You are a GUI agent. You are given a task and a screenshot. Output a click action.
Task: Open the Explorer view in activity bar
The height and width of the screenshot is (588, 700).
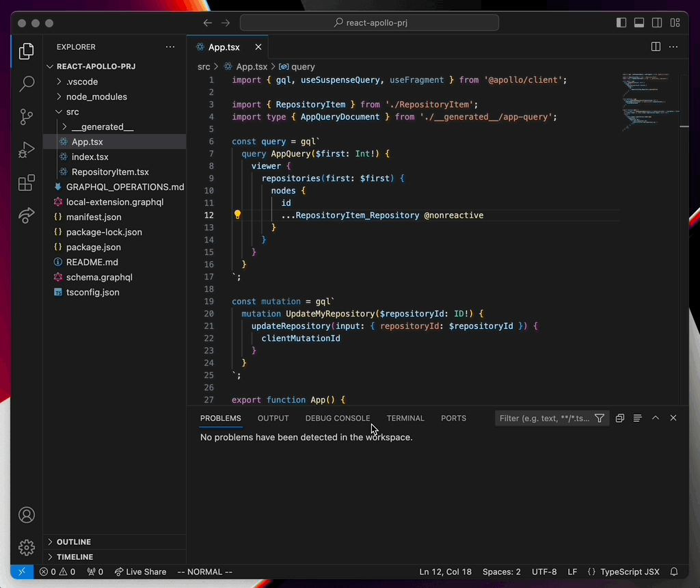(x=27, y=51)
